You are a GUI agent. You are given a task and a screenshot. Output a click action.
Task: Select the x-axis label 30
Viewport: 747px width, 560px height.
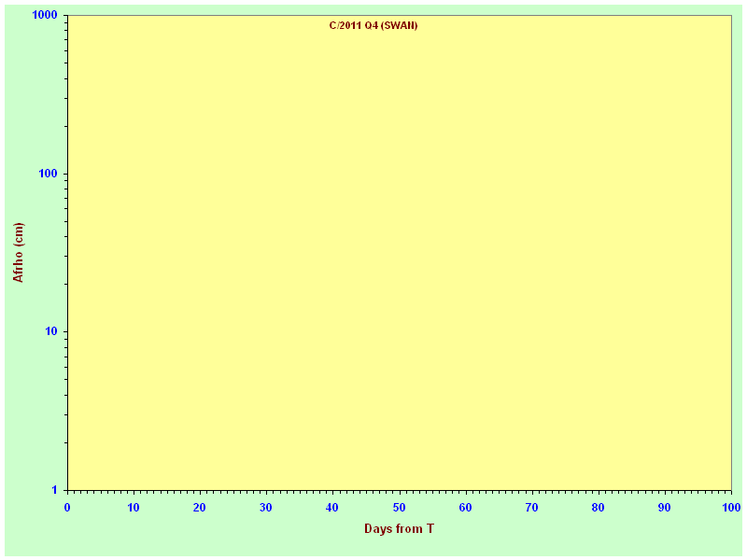(x=266, y=508)
